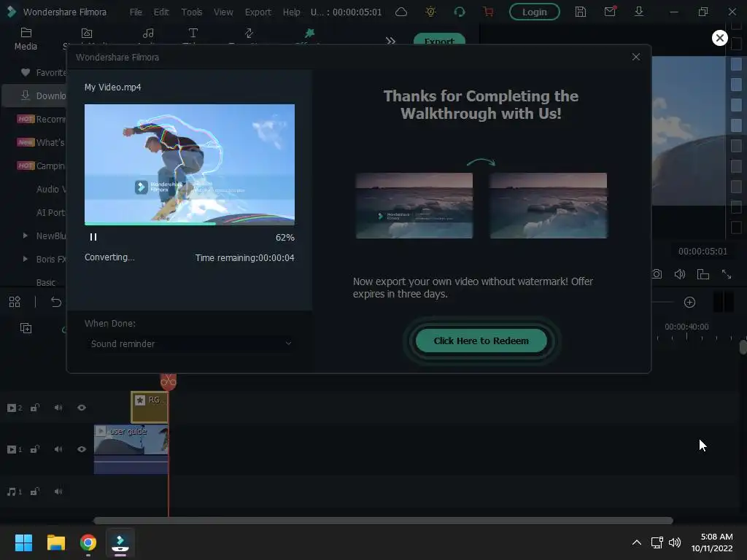Select the user guide clip on track 1
The image size is (747, 560).
pos(131,449)
